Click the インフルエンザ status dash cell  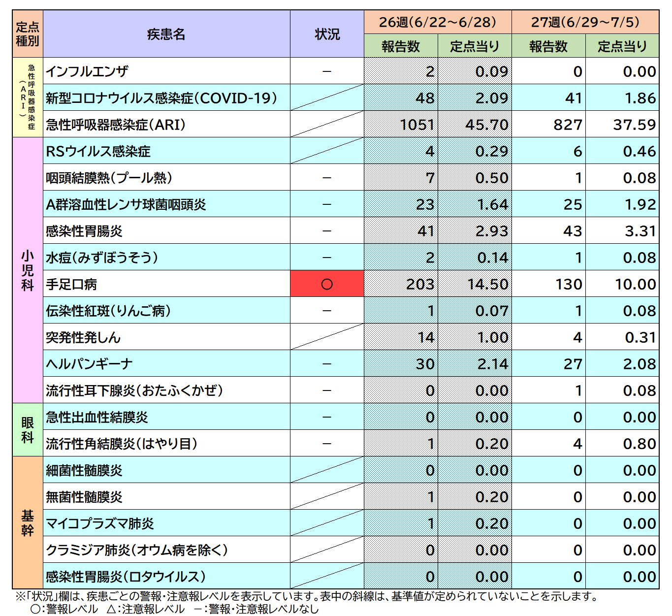tap(327, 71)
